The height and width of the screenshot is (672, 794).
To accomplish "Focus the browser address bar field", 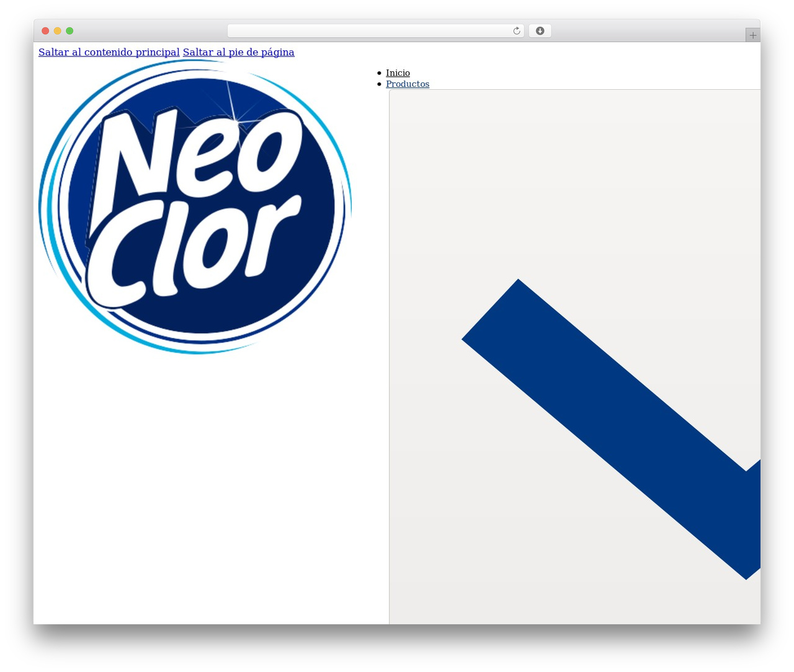I will coord(375,31).
